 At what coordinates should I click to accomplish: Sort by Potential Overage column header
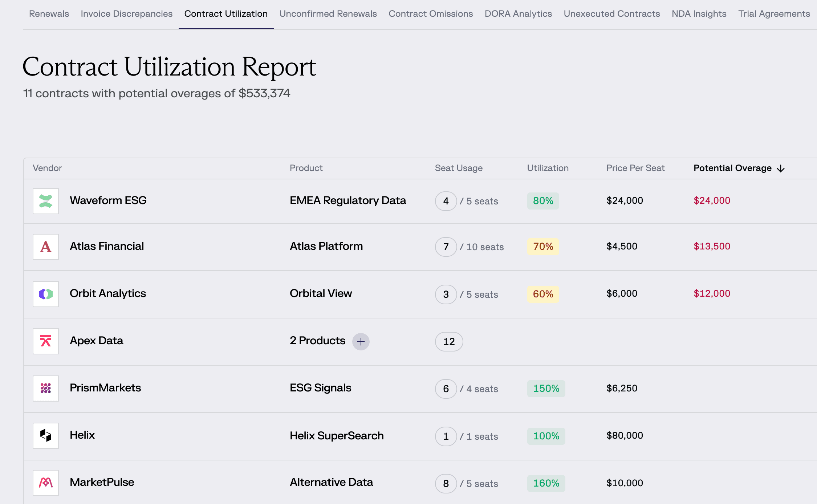pyautogui.click(x=732, y=168)
